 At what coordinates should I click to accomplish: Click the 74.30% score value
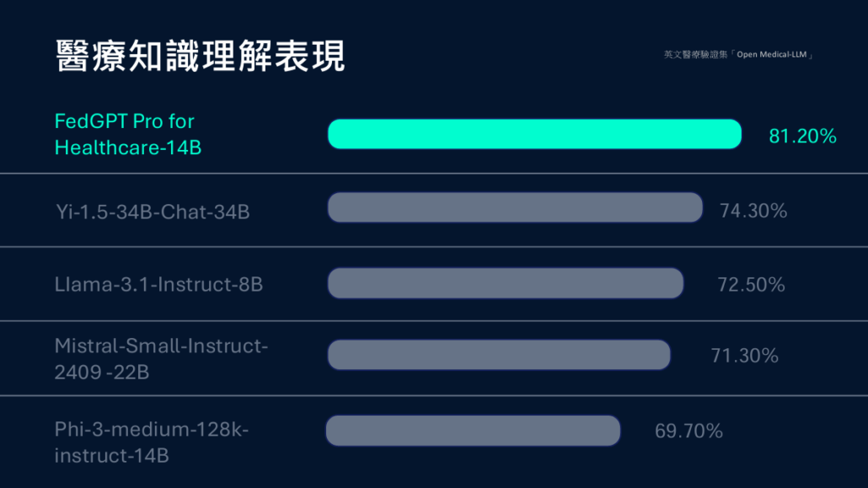[x=753, y=211]
